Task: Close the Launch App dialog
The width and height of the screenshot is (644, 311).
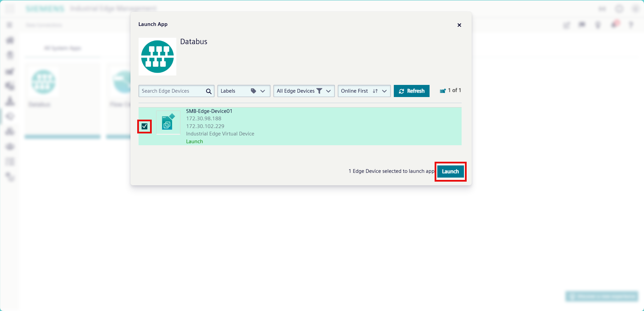Action: pyautogui.click(x=459, y=25)
